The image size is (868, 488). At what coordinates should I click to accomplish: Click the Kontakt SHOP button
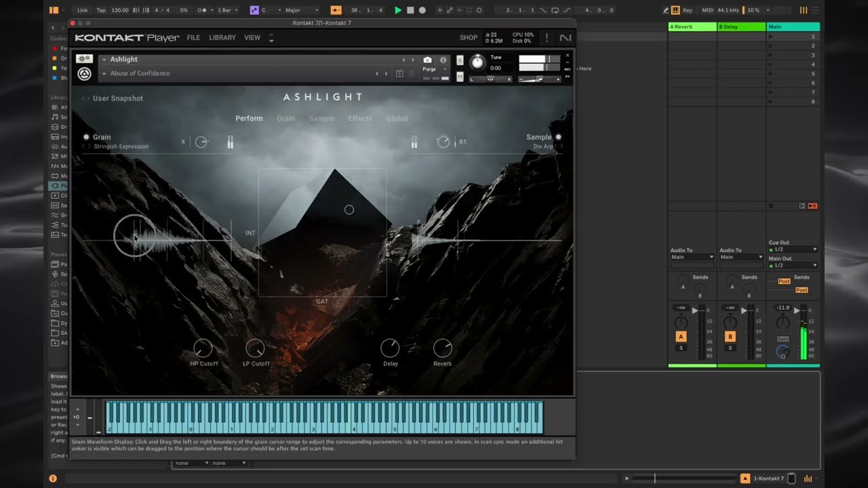pyautogui.click(x=469, y=38)
